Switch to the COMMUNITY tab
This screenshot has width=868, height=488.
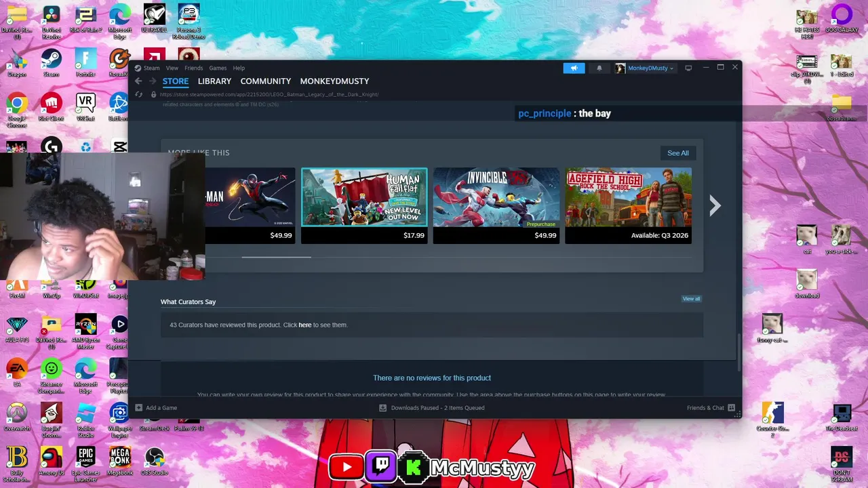pyautogui.click(x=265, y=81)
